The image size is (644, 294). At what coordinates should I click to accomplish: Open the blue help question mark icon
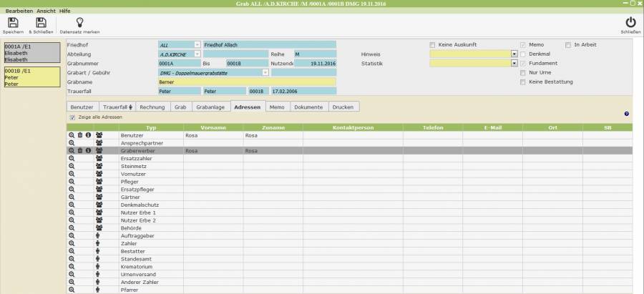(627, 114)
